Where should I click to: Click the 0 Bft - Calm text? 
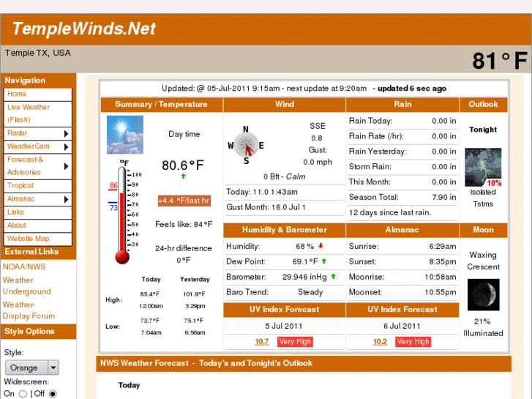[x=285, y=176]
